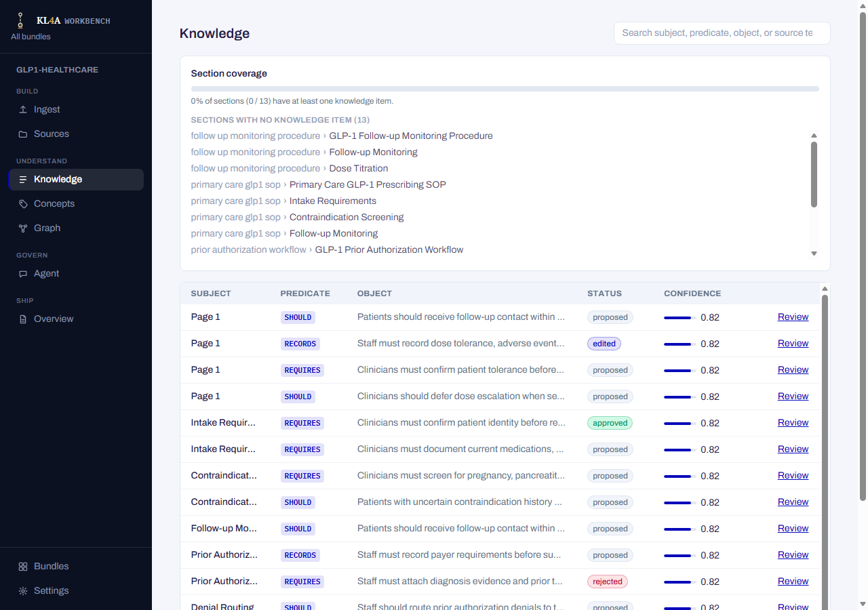Viewport: 868px width, 610px height.
Task: Review the Follow-up Mo... SHOULD item
Action: pyautogui.click(x=793, y=528)
